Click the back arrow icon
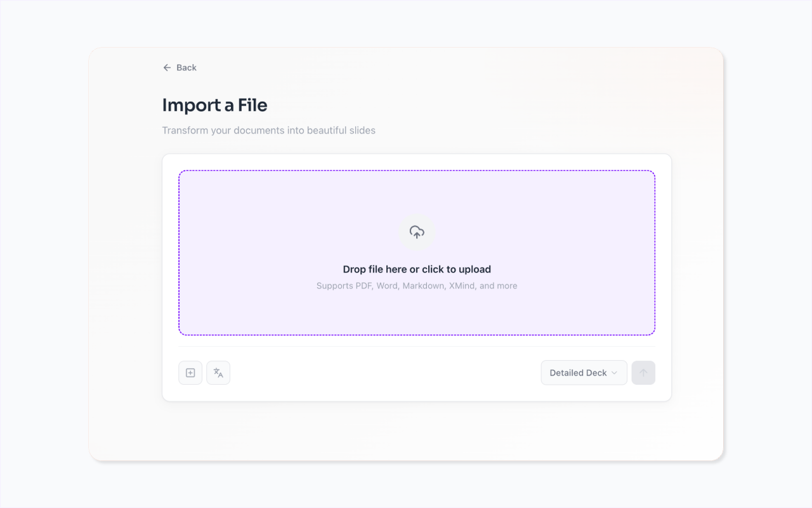 (167, 67)
